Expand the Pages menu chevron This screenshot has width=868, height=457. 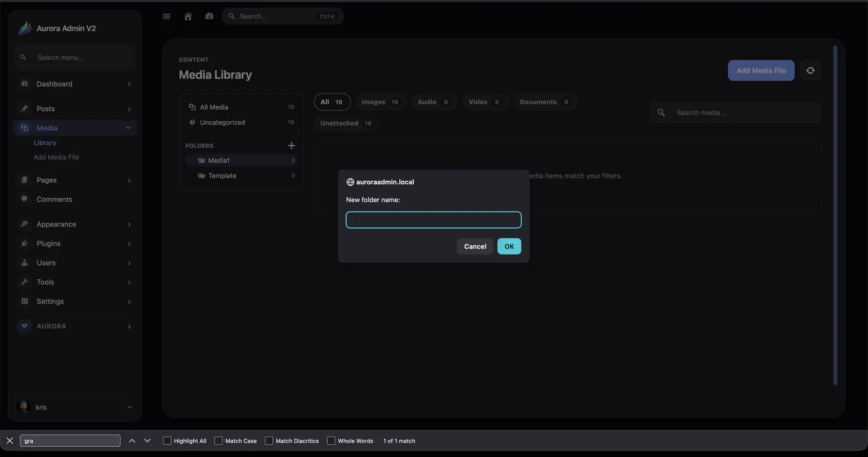tap(129, 180)
